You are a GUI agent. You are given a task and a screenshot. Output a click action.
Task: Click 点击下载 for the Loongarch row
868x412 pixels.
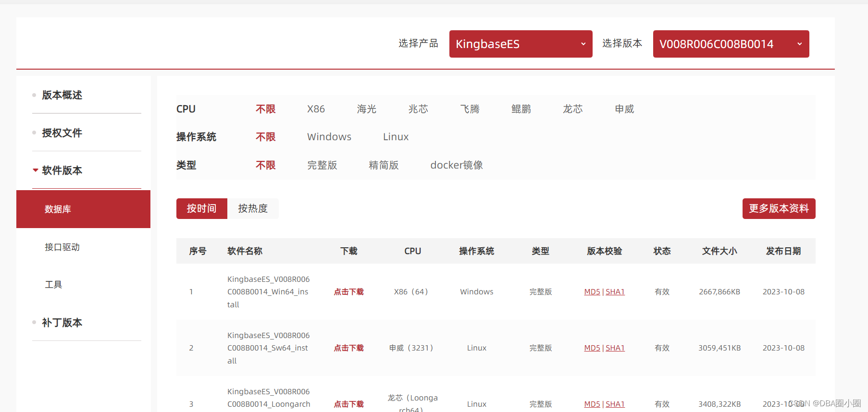[348, 404]
